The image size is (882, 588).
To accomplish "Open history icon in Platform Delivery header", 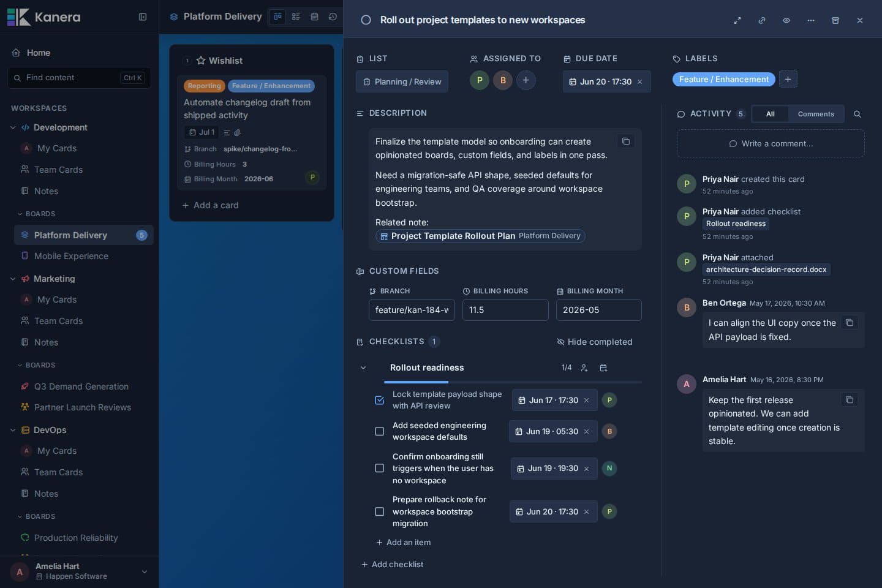I will pos(333,17).
